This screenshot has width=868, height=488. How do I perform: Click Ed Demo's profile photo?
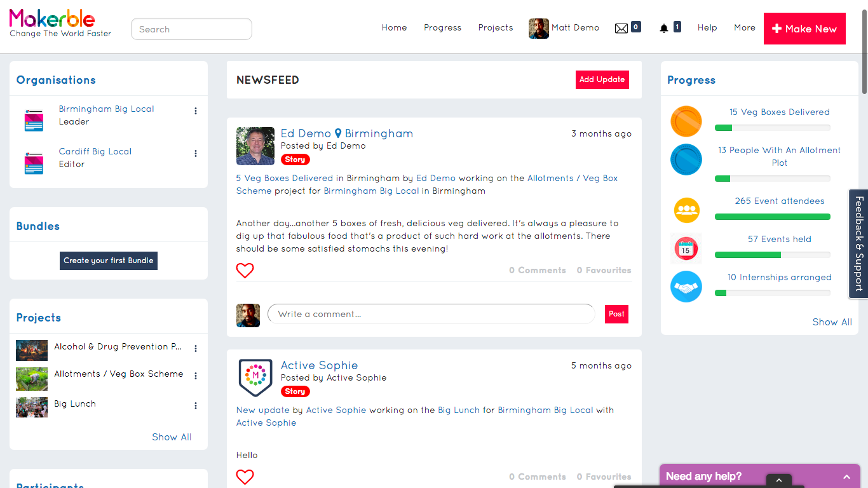point(255,146)
